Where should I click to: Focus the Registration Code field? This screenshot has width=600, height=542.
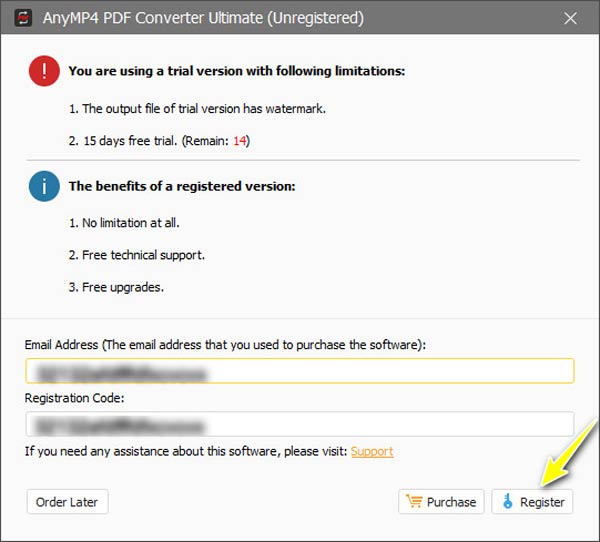[x=300, y=424]
